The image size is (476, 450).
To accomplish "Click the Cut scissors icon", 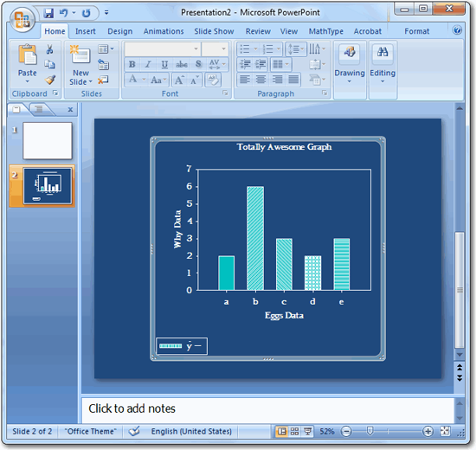I will [x=50, y=49].
